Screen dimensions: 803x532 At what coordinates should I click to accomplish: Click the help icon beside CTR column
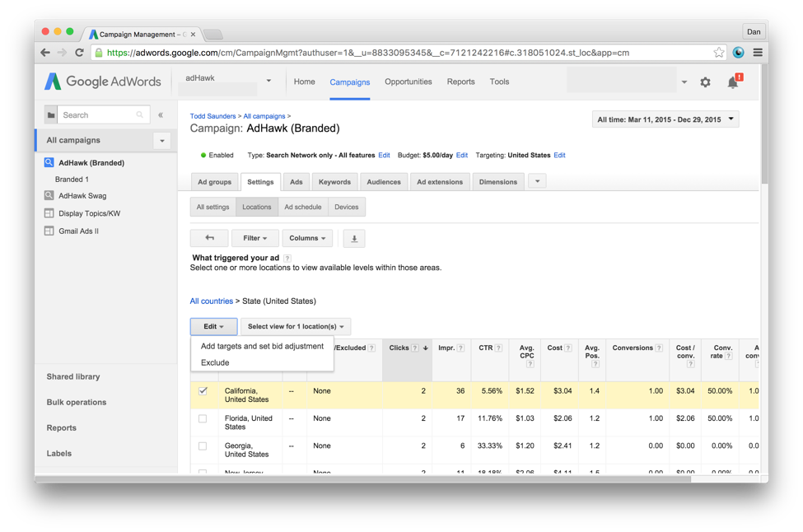point(498,348)
